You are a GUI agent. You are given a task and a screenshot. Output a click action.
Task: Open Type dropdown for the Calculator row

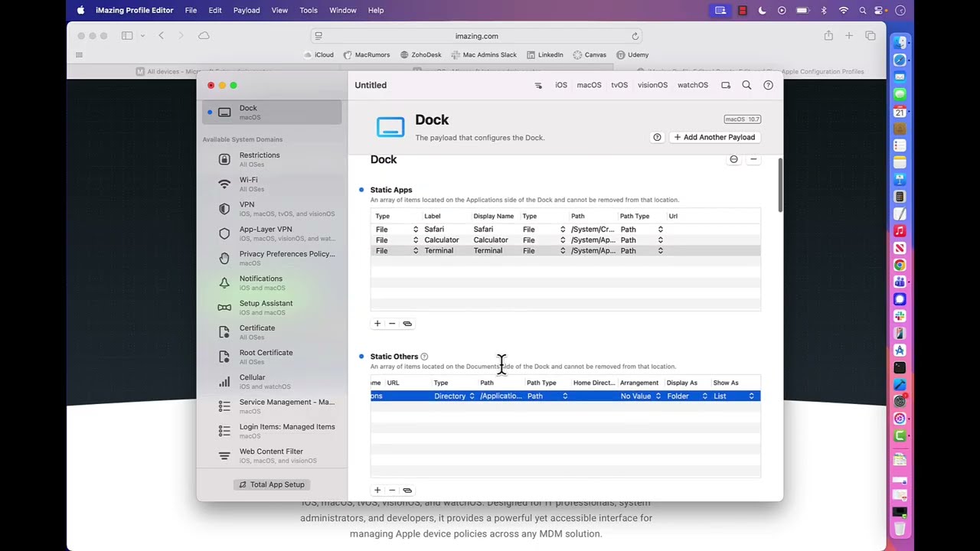point(397,240)
